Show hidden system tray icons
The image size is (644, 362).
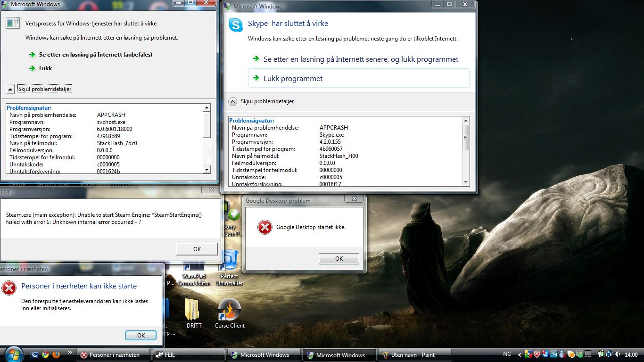(520, 355)
